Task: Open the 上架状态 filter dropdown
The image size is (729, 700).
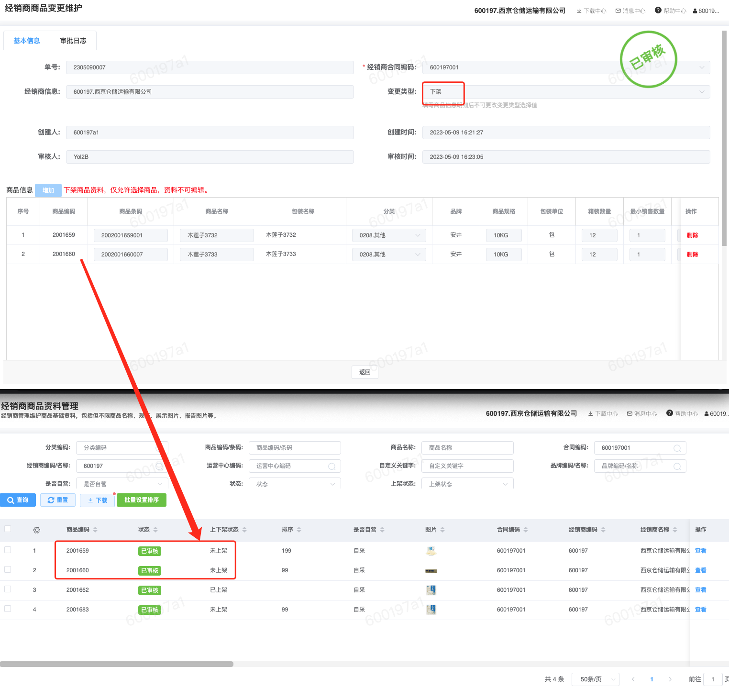Action: (467, 484)
